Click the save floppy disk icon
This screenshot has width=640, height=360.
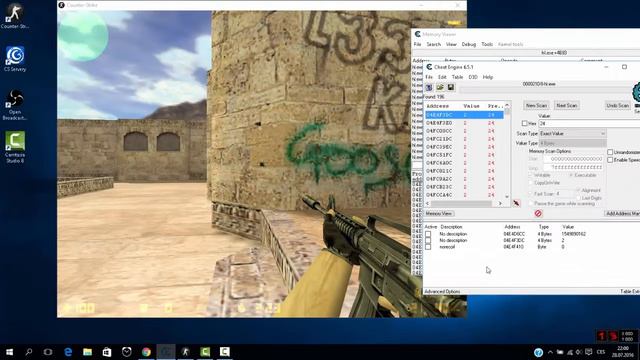click(x=451, y=87)
